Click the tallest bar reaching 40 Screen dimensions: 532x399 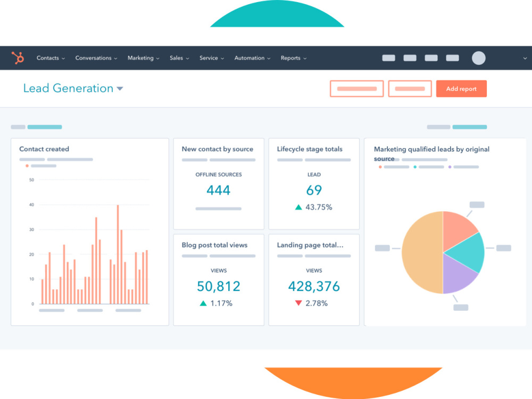(x=118, y=254)
